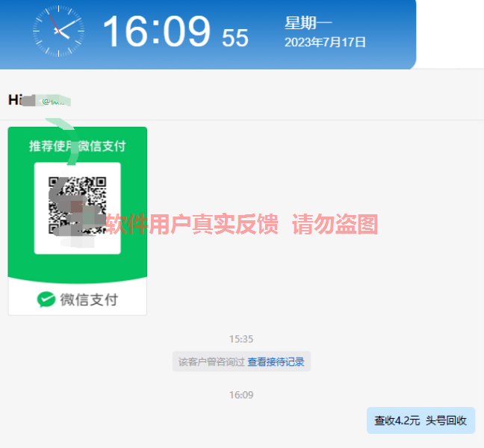Click the green WeChat Pay checkmark logo

(46, 299)
